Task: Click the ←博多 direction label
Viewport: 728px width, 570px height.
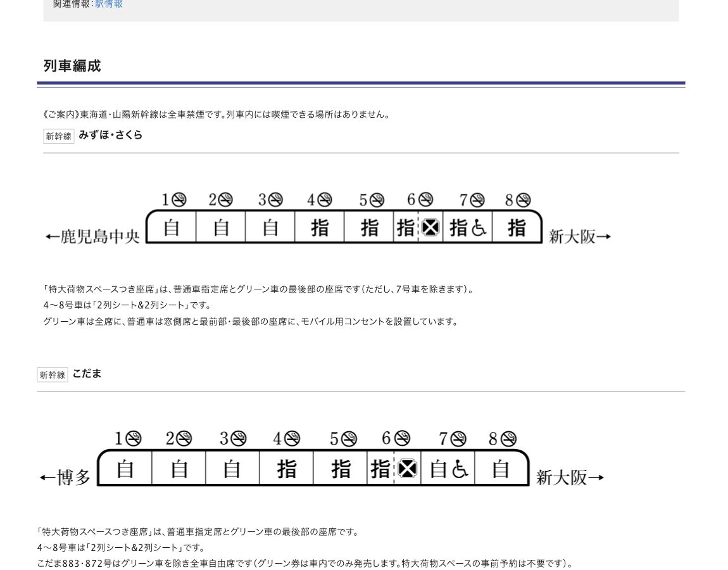Action: [65, 477]
